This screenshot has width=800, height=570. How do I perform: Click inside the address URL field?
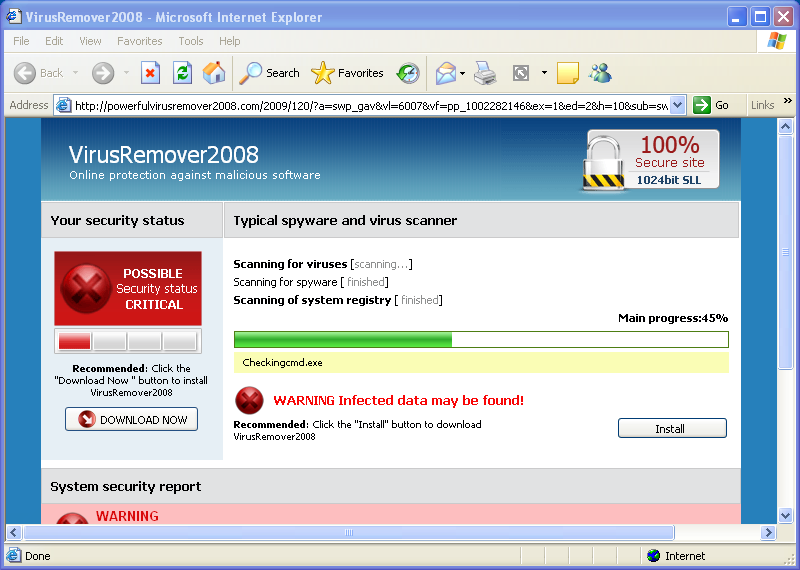point(371,106)
